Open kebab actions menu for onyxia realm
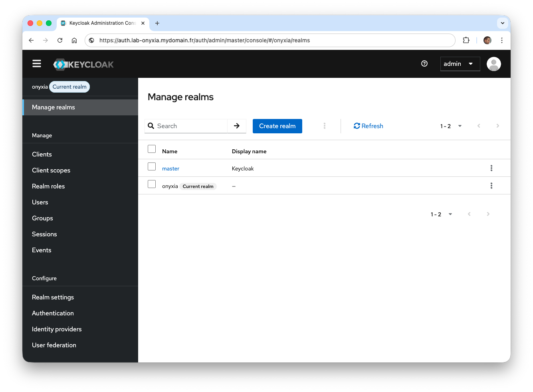 tap(491, 186)
